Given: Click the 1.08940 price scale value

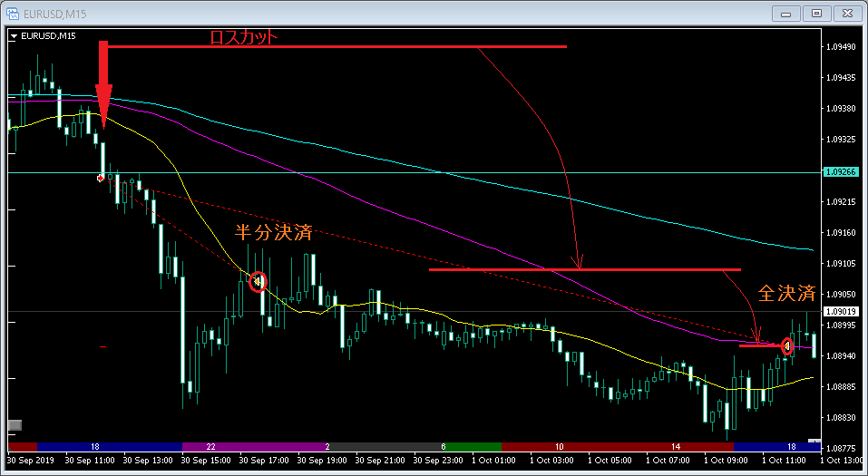Looking at the screenshot, I should click(840, 356).
